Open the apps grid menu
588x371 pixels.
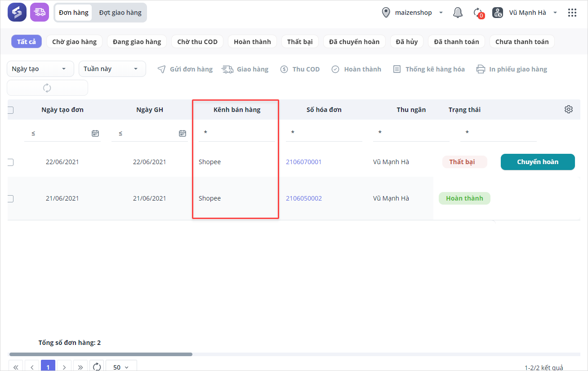tap(572, 13)
